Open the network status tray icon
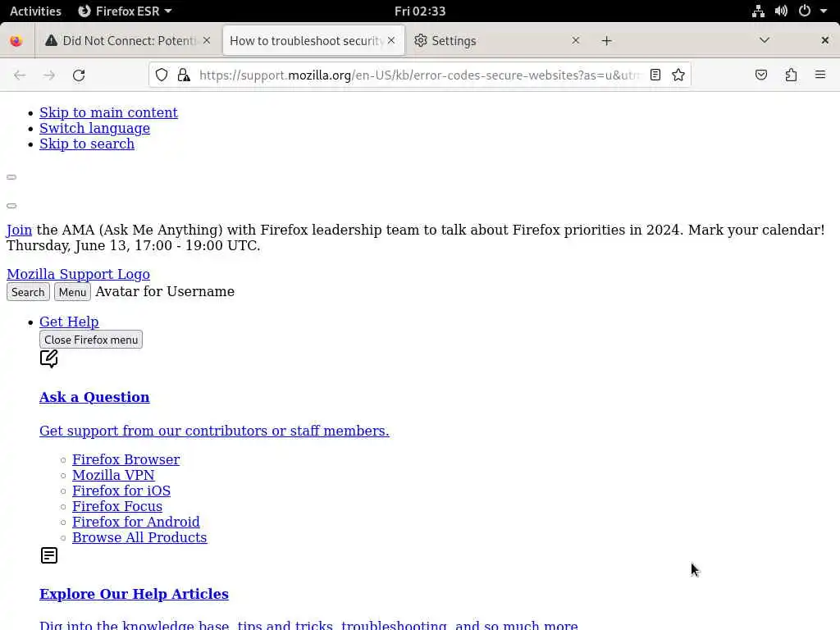The width and height of the screenshot is (840, 630). (758, 11)
